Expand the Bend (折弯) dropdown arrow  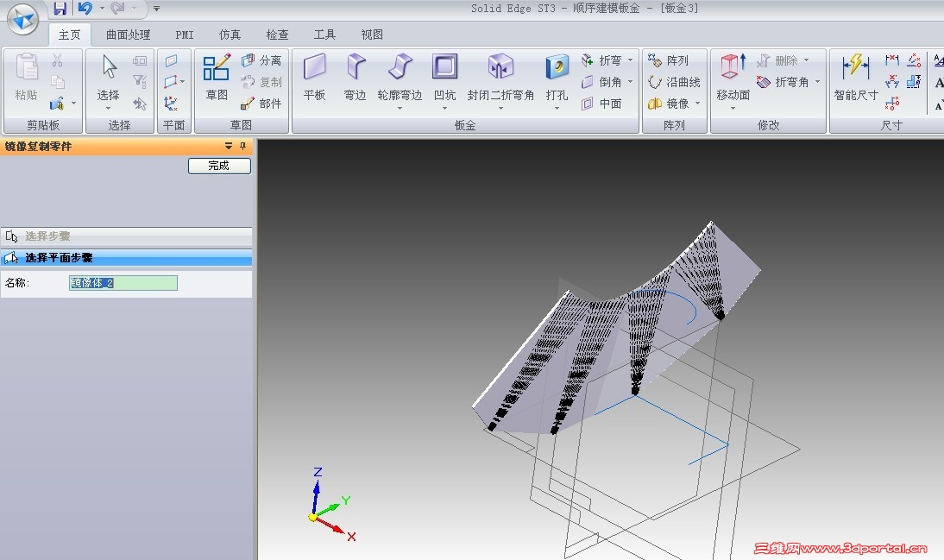point(630,60)
